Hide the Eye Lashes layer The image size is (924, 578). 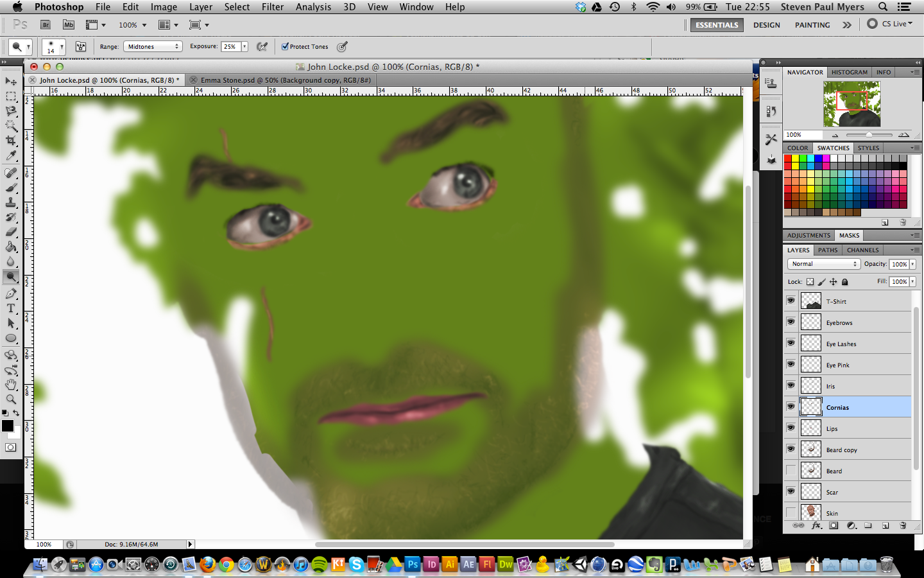791,343
